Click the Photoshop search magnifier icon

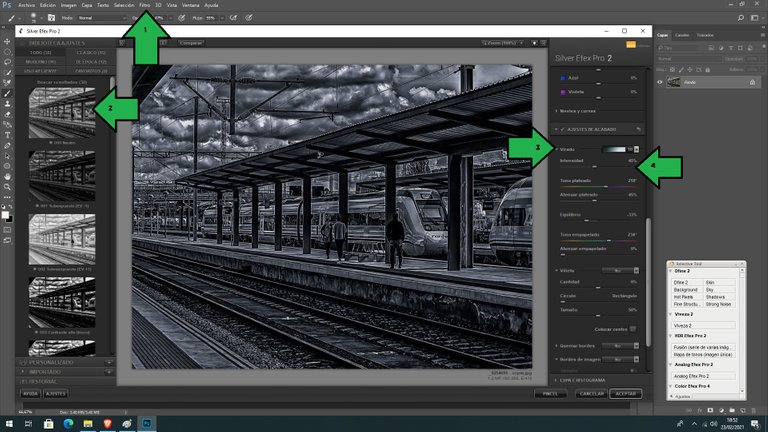tap(741, 18)
